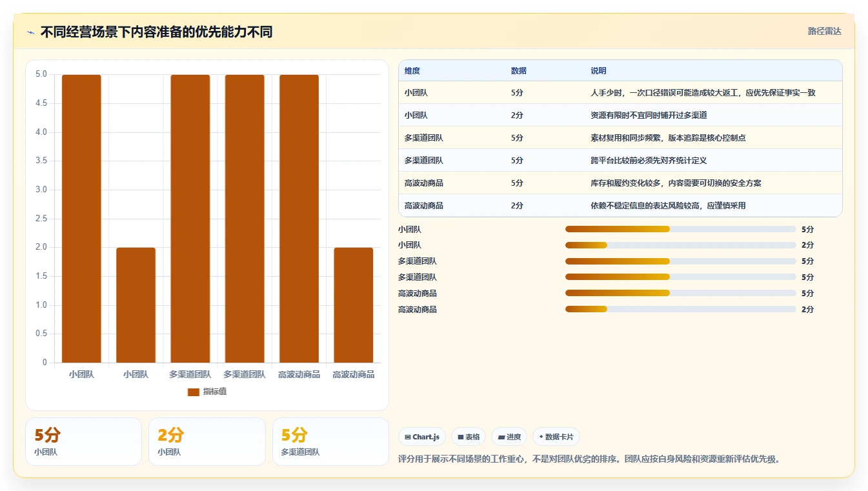Select the row 库存和履约变化较多，内容需要可切换的安全方案
868x491 pixels.
pyautogui.click(x=620, y=183)
